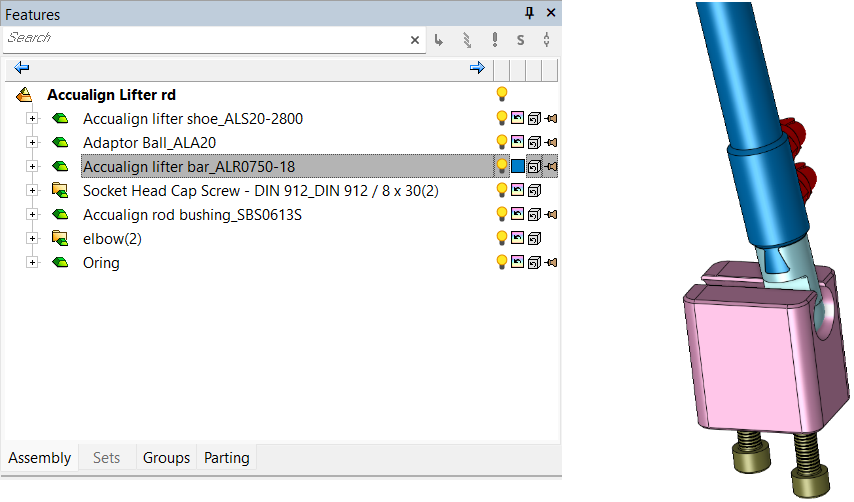Expand the Oring node
Viewport: 854px width, 502px height.
point(33,262)
